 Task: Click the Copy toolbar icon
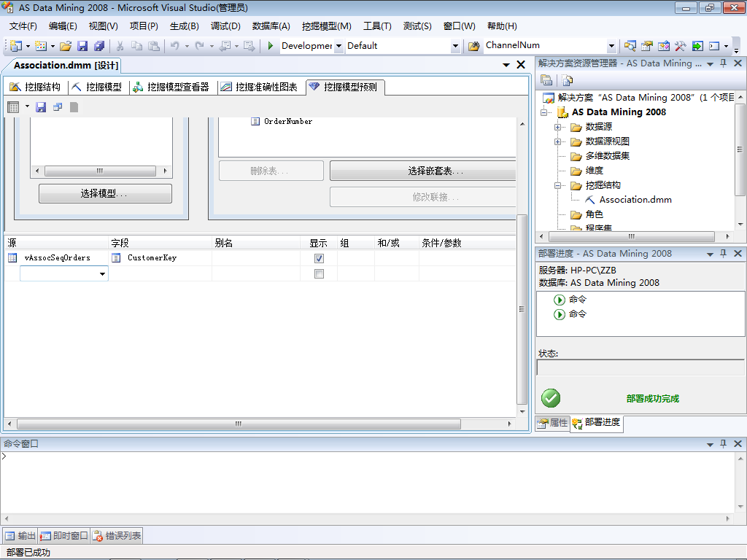coord(136,46)
